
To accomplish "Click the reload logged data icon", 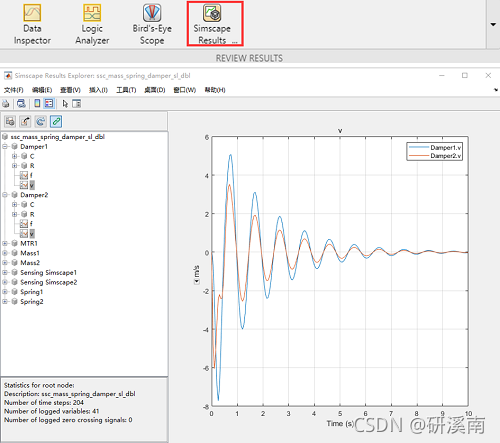I will pos(41,122).
